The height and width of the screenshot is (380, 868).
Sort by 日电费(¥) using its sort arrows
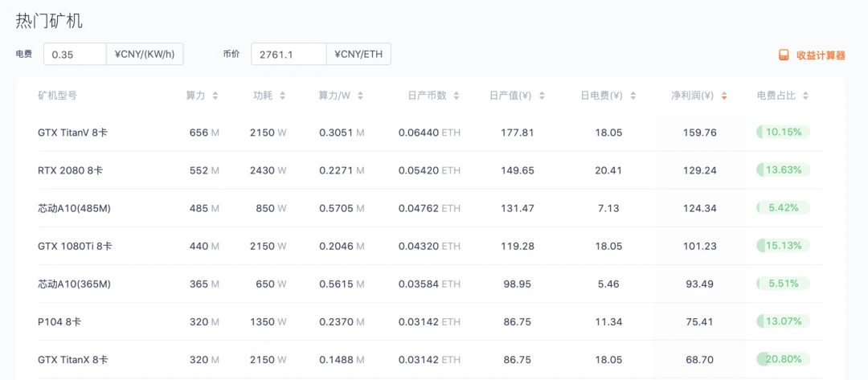click(x=633, y=96)
